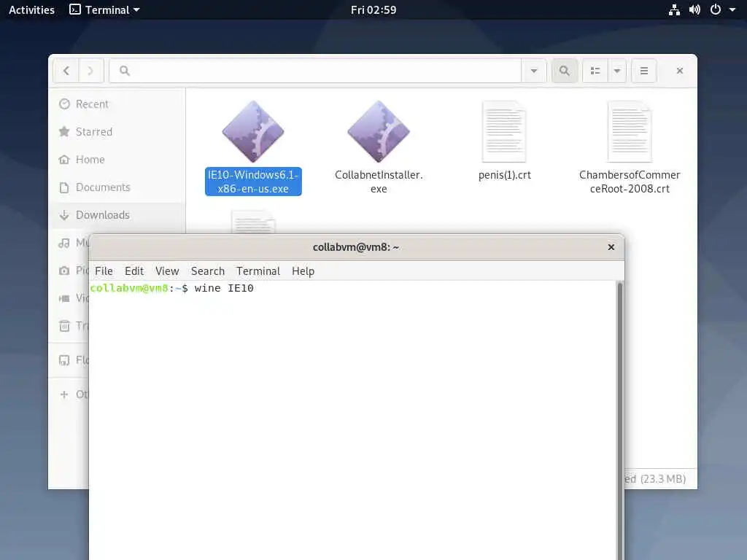Close the collabvm@vm8 terminal window
The width and height of the screenshot is (747, 560).
point(611,247)
